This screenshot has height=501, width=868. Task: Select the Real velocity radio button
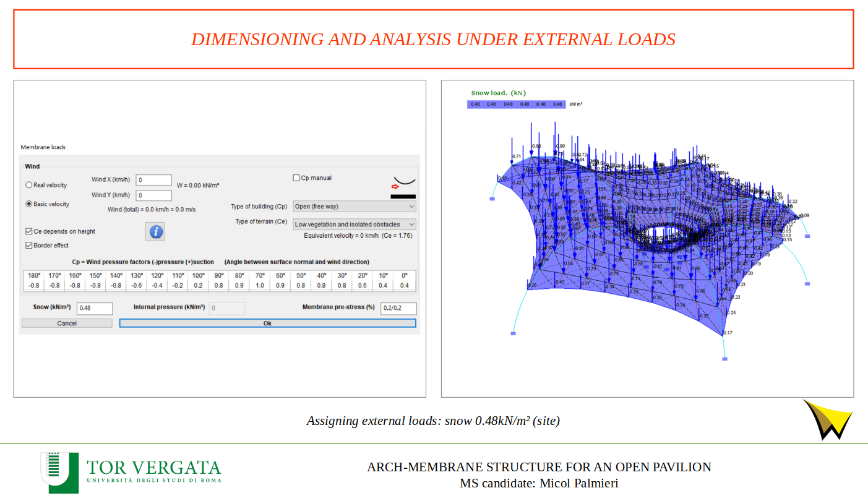click(29, 185)
